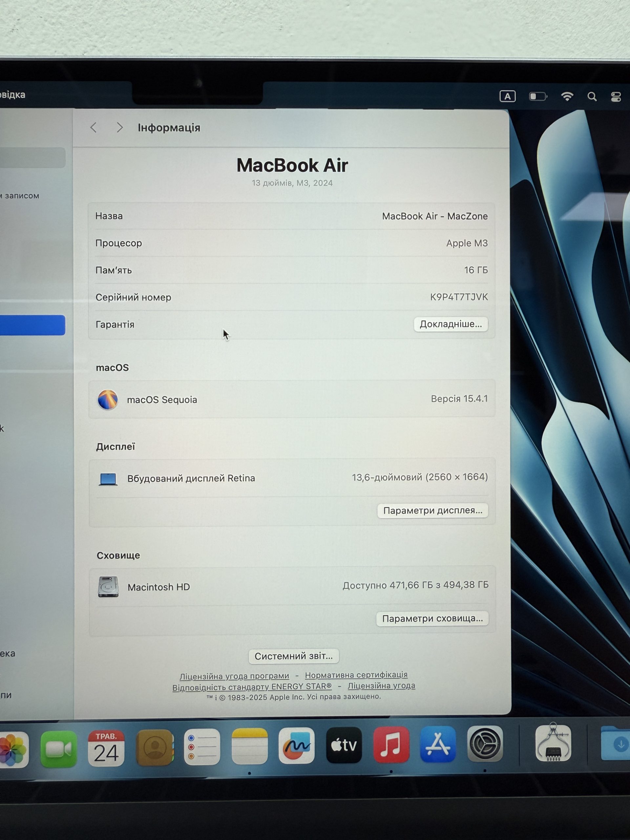Launch Apple TV from the Dock
This screenshot has height=840, width=630.
click(x=344, y=745)
